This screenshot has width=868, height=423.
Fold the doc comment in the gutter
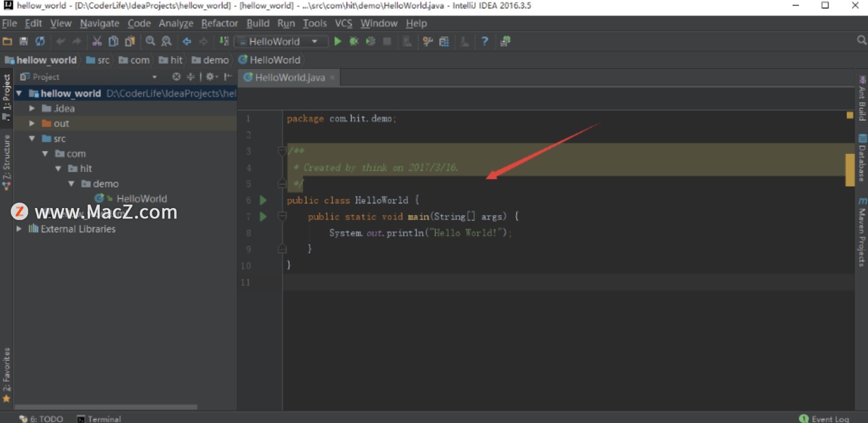(x=282, y=151)
